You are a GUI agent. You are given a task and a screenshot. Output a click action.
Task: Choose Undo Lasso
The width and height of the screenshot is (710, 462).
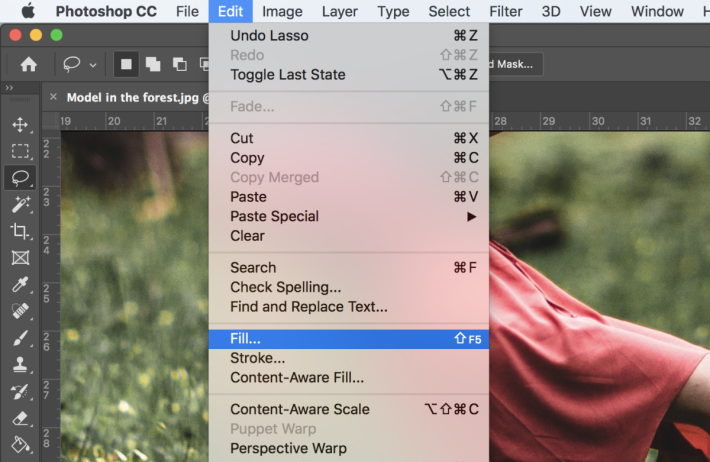click(349, 35)
